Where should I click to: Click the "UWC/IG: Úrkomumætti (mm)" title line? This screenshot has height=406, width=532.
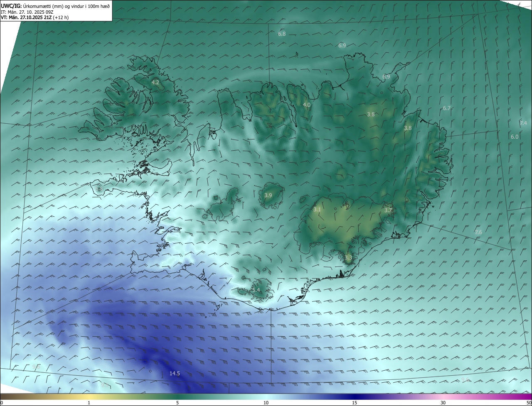[x=55, y=6]
